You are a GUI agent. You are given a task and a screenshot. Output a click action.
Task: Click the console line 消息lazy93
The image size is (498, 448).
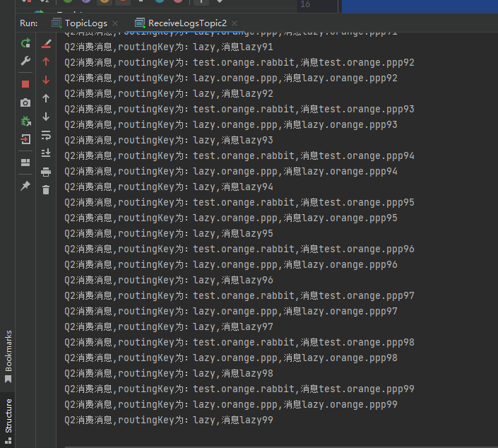pos(169,140)
